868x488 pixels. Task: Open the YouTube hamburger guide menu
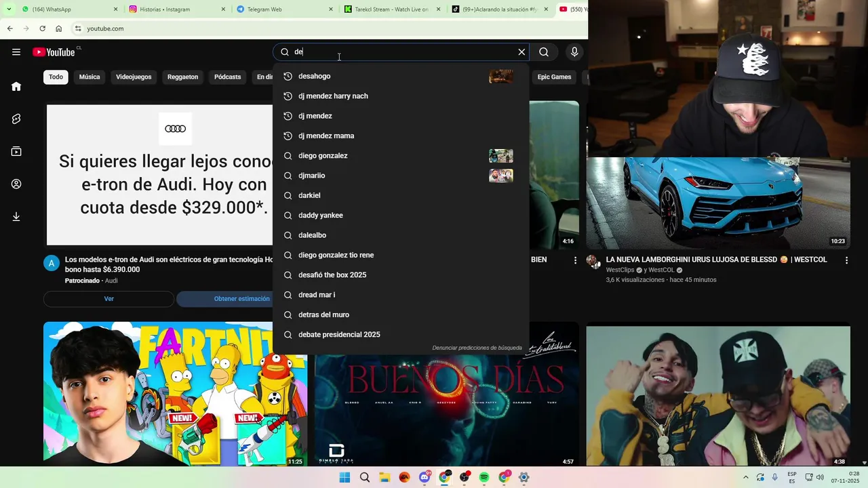(16, 52)
